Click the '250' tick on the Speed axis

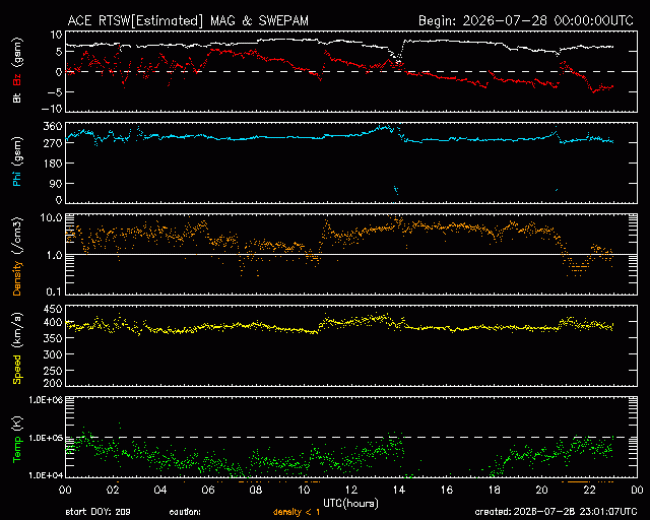pos(53,371)
